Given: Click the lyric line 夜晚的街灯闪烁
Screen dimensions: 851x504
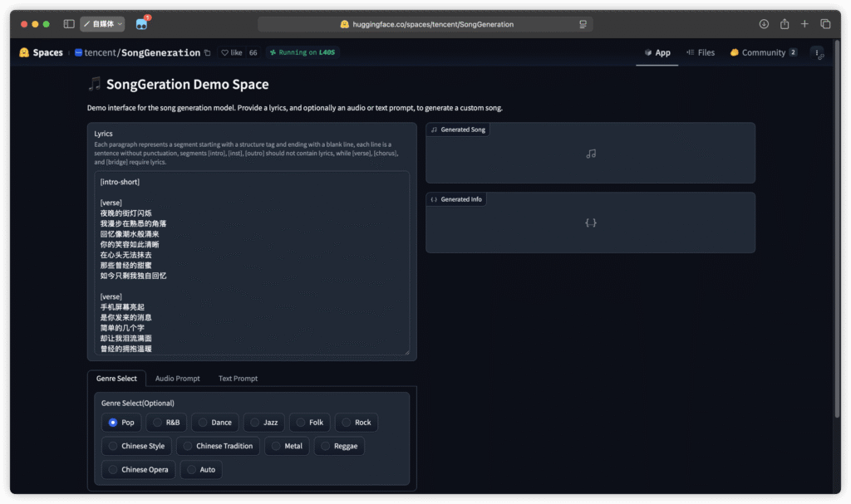Looking at the screenshot, I should click(126, 213).
